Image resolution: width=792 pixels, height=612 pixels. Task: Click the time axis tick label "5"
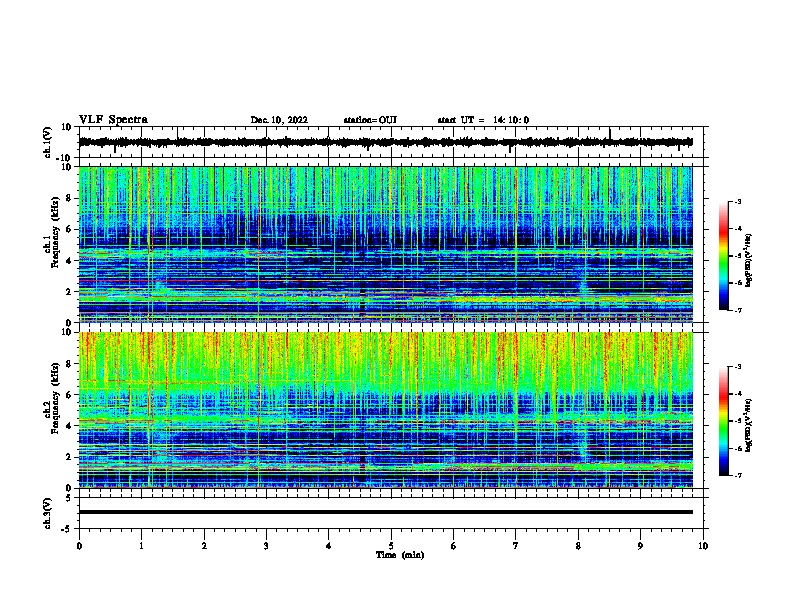pyautogui.click(x=391, y=546)
